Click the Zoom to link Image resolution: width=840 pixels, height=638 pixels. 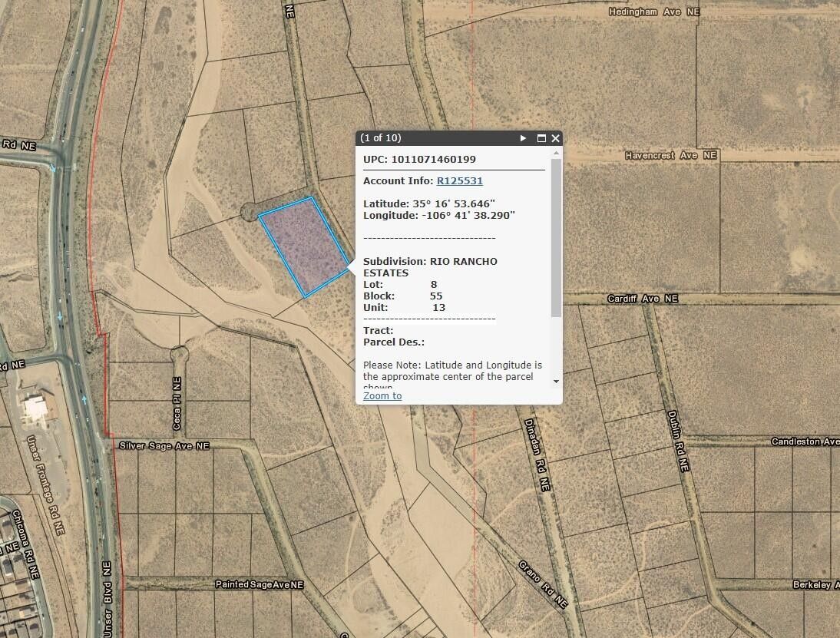[x=382, y=396]
